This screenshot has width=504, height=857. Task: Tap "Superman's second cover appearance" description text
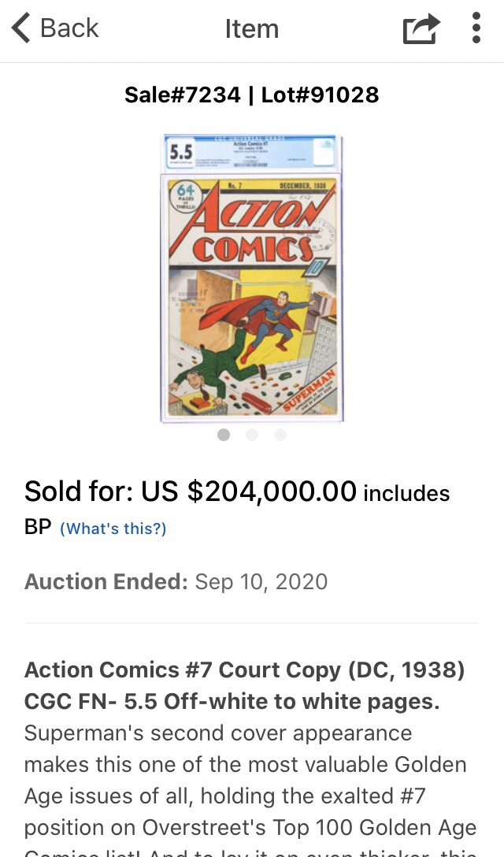(218, 733)
